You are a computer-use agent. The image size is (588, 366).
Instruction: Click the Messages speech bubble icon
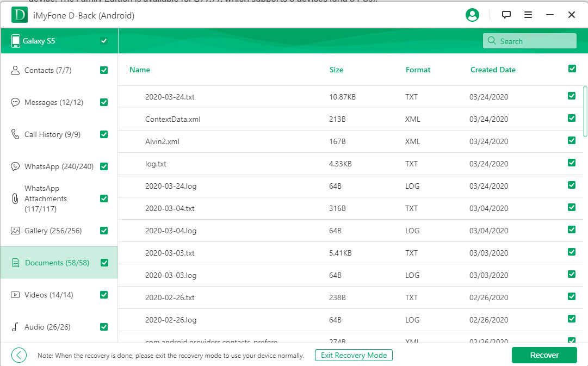[x=15, y=102]
